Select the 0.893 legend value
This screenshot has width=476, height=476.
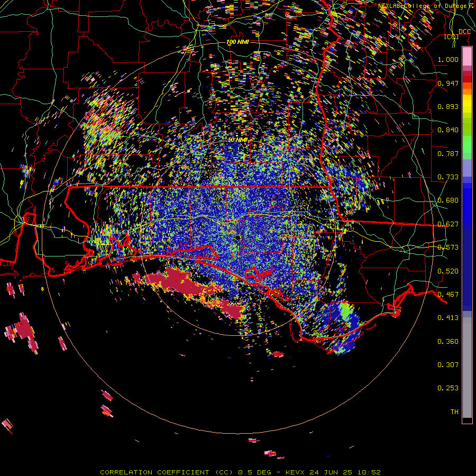[448, 106]
